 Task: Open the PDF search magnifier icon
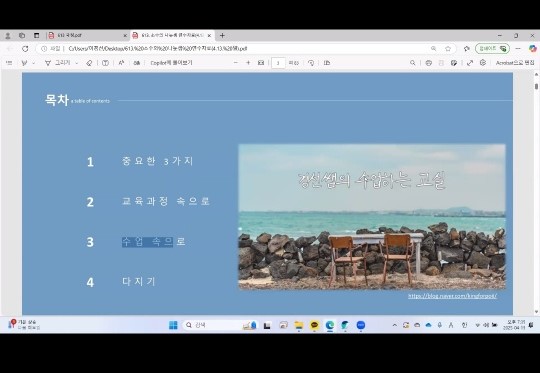click(x=413, y=63)
